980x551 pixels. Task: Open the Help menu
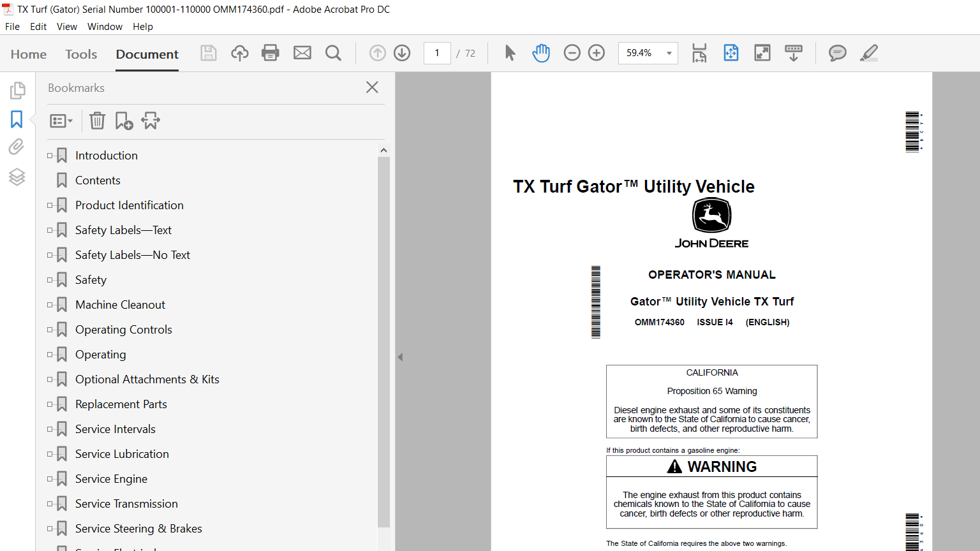pyautogui.click(x=143, y=27)
